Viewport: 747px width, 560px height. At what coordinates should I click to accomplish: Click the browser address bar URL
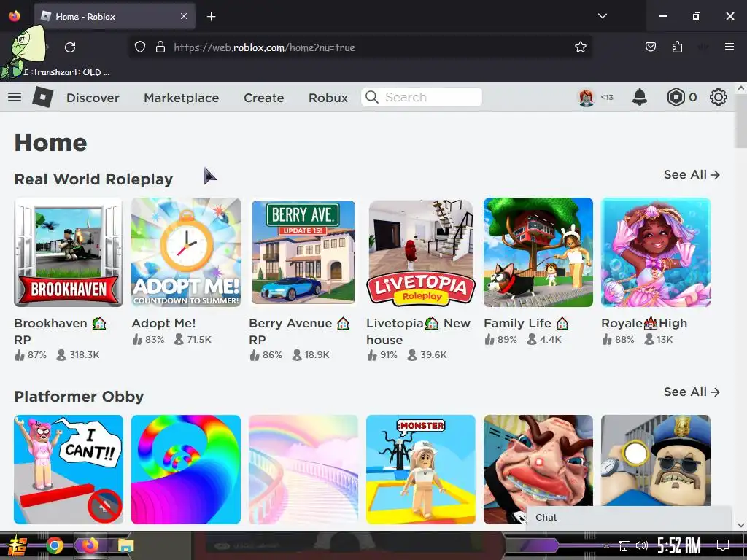264,47
